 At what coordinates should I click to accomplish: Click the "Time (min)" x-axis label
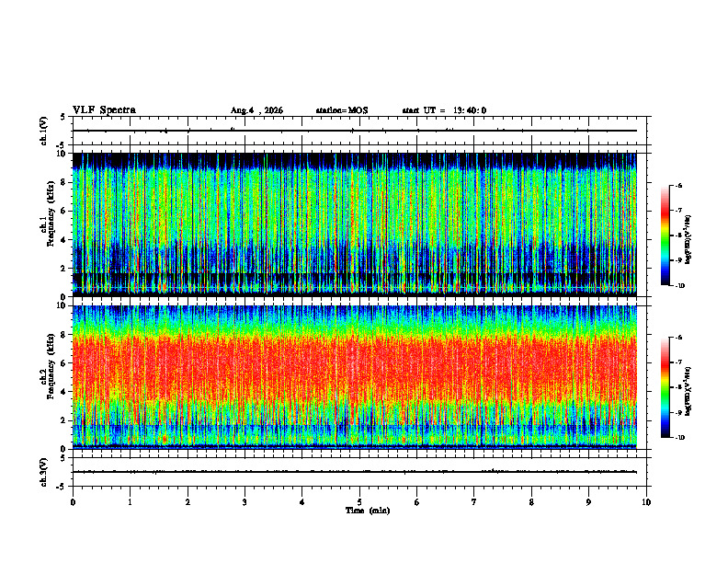pos(368,511)
